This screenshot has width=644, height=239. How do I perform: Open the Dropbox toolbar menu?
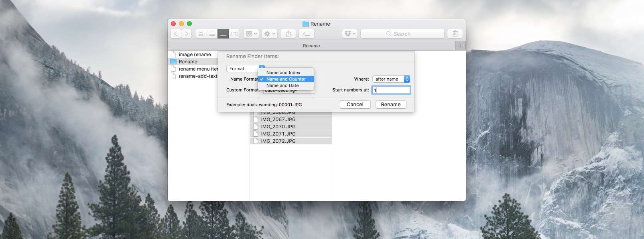pyautogui.click(x=349, y=34)
